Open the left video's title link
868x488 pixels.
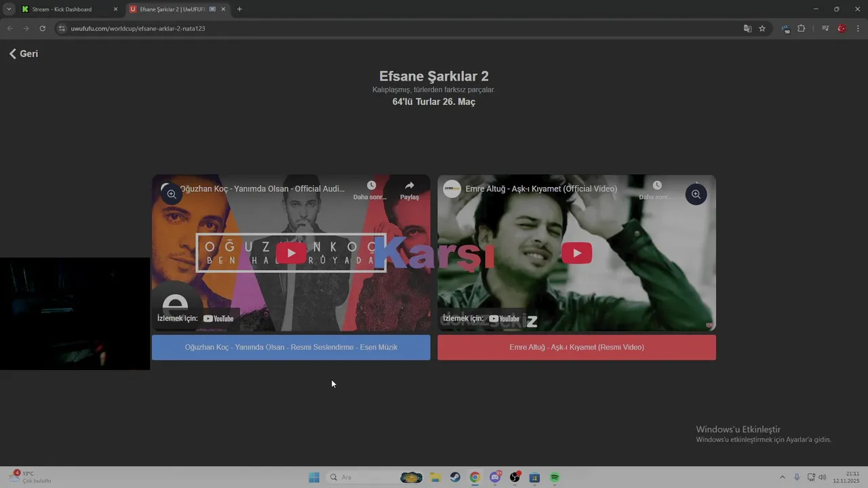click(x=262, y=188)
